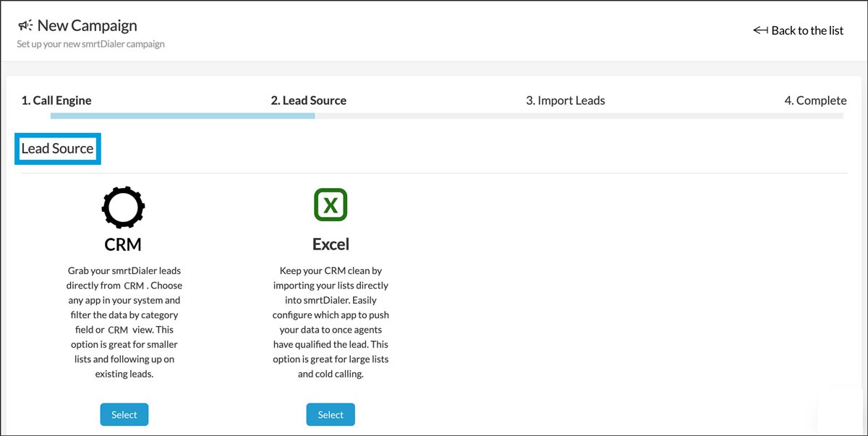The image size is (868, 436).
Task: Click the unfilled gray part of the progress bar
Action: coord(579,116)
